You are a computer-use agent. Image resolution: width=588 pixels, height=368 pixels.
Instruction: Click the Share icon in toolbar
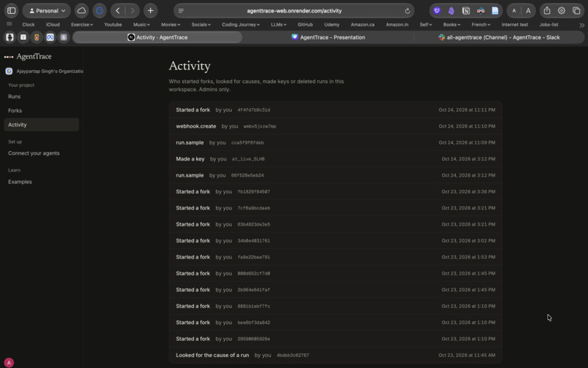click(547, 10)
